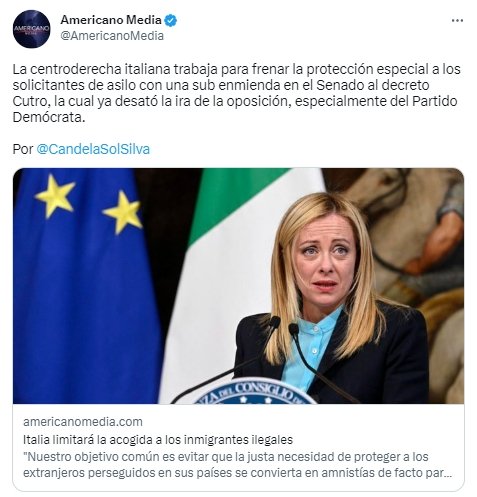Click the 'Consiglio' seal on podium
The image size is (477, 497).
tap(255, 391)
